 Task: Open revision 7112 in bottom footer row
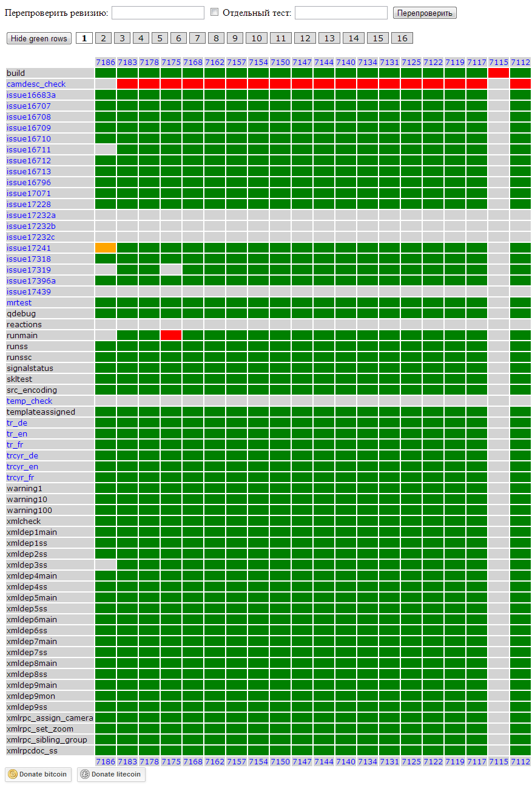[x=520, y=761]
